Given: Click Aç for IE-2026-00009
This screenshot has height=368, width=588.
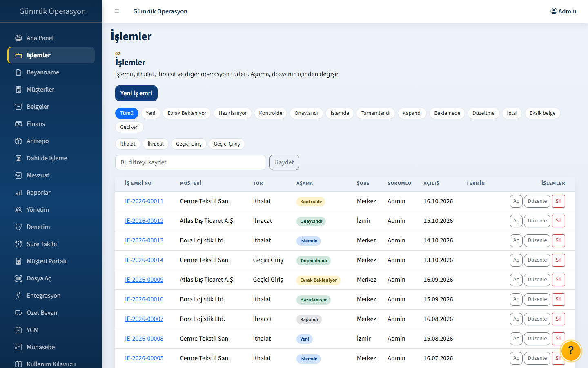Looking at the screenshot, I should [x=516, y=280].
